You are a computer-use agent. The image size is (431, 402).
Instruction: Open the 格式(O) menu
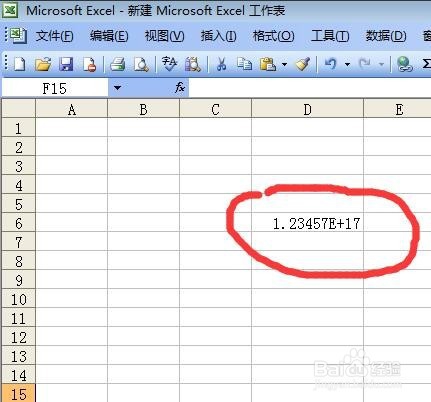click(273, 36)
